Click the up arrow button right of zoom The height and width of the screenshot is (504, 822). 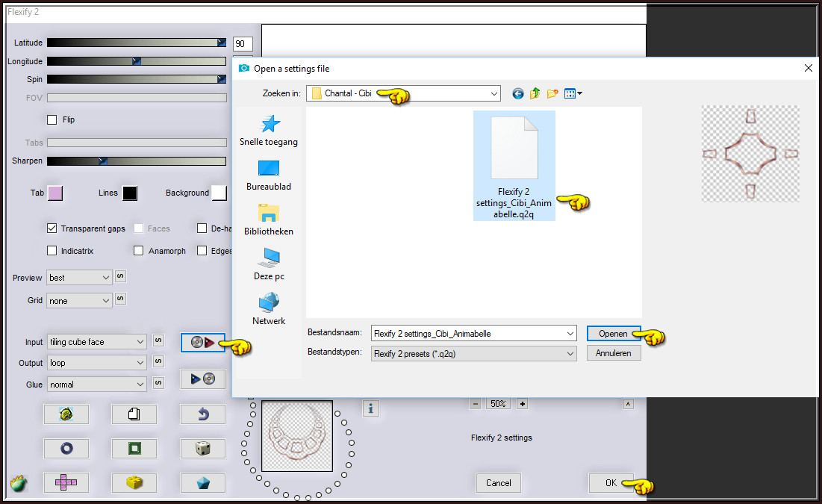click(x=628, y=404)
